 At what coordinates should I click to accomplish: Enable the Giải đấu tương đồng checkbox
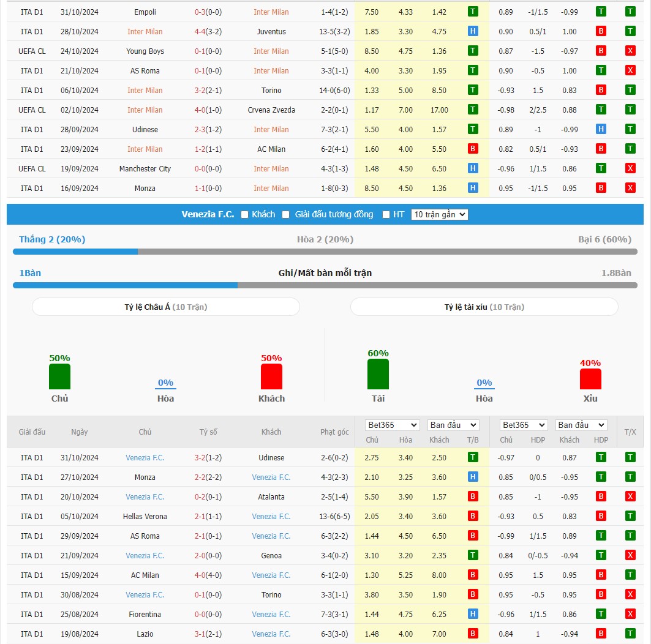[285, 214]
